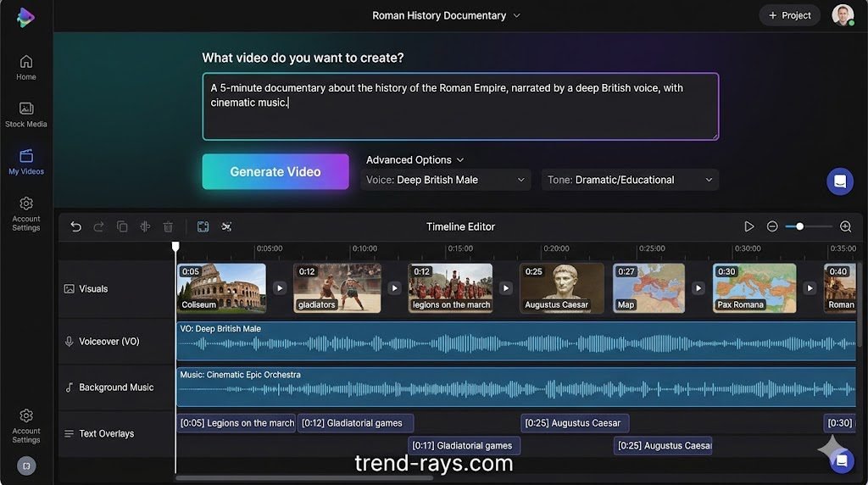
Task: Zoom in the timeline with plus magnifier
Action: point(845,226)
